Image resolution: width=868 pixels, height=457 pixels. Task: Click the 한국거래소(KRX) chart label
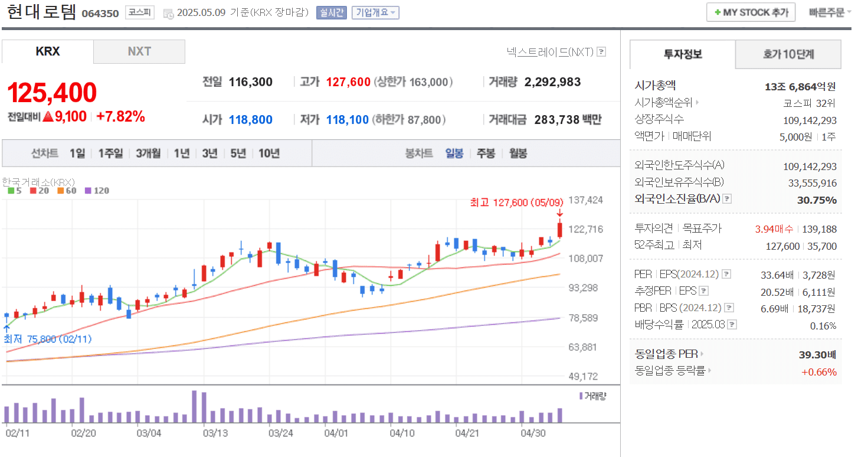[38, 182]
